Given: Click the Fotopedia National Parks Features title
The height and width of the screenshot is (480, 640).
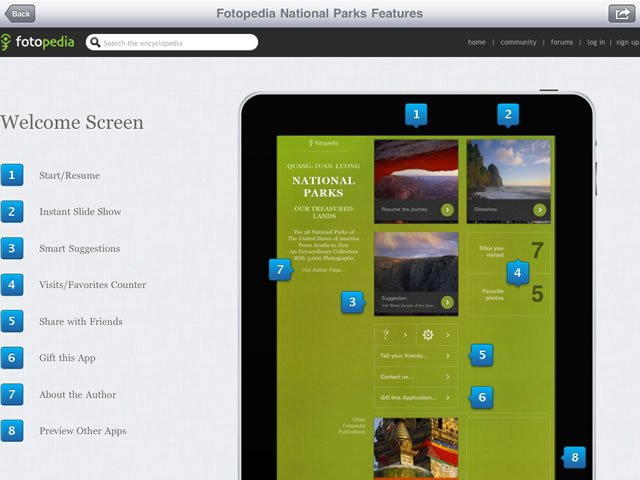Looking at the screenshot, I should pos(320,13).
